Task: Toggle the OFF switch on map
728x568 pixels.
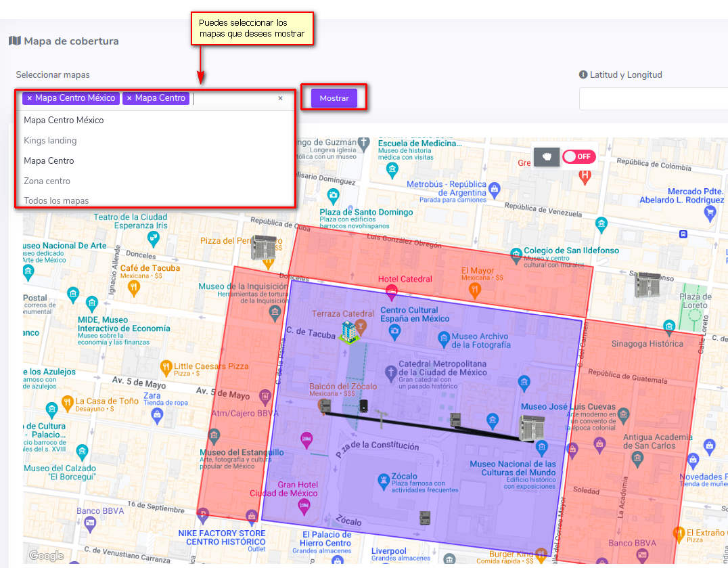Action: tap(578, 156)
